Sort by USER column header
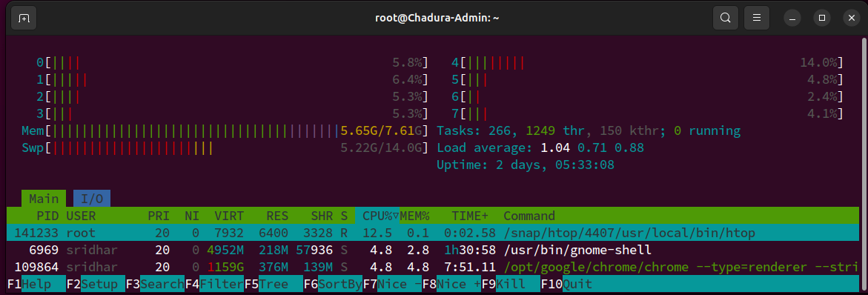This screenshot has width=868, height=295. click(81, 216)
